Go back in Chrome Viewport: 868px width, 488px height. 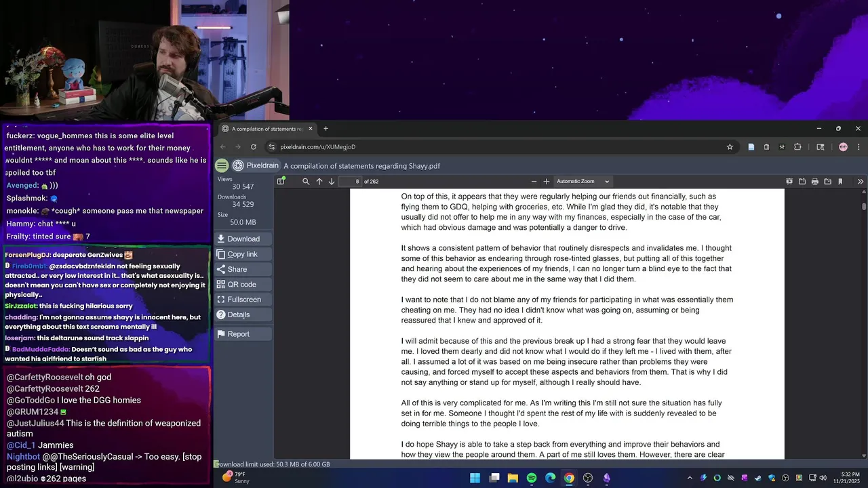pos(223,146)
